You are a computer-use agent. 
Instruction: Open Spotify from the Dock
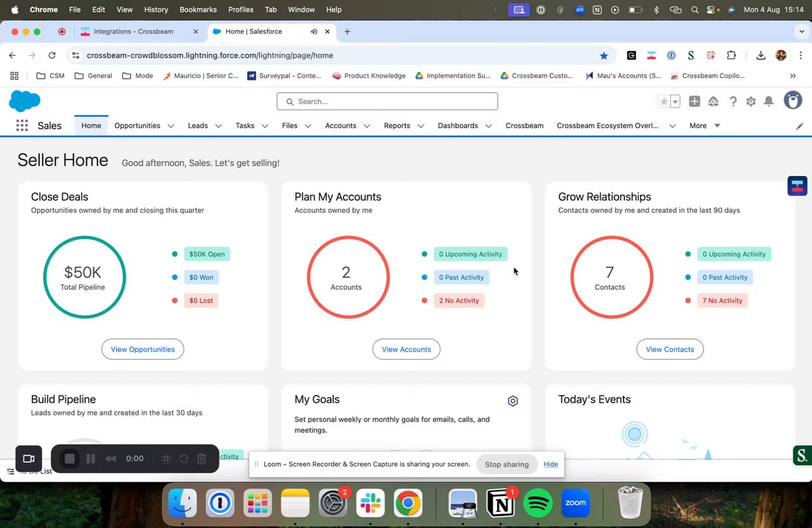point(538,504)
